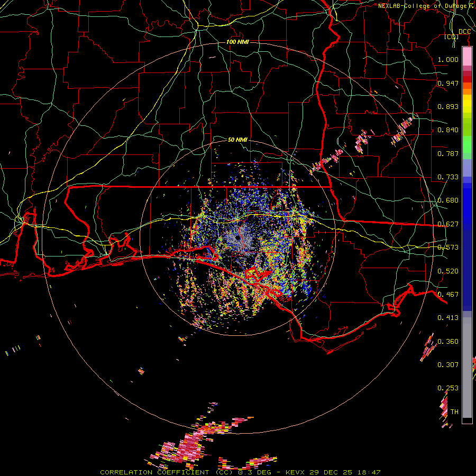
Task: Click the 1.000 legend value
Action: pos(448,59)
